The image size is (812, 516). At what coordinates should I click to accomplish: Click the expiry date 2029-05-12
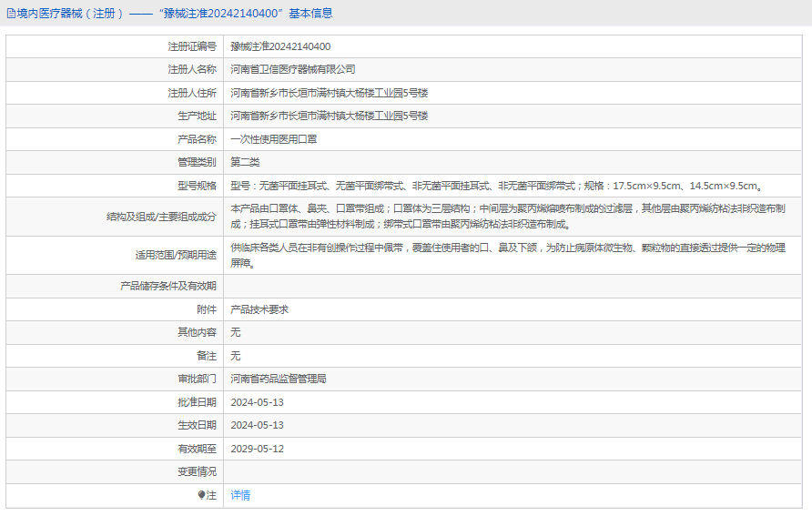click(257, 450)
